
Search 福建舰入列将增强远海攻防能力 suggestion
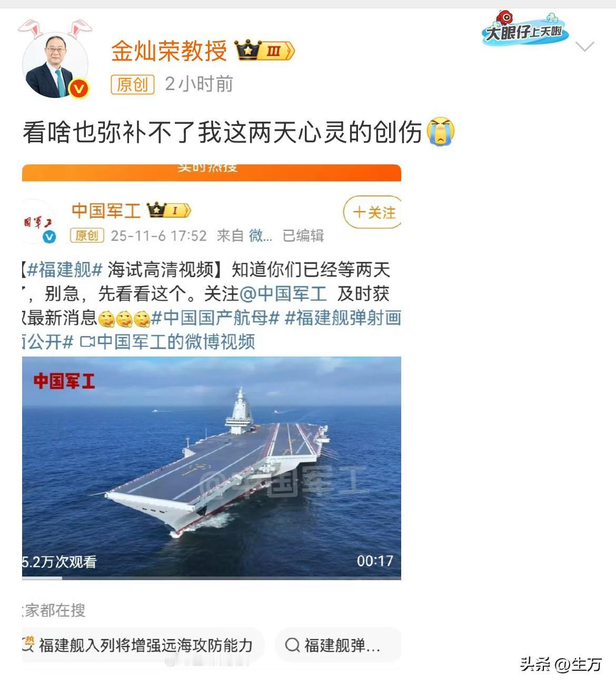142,645
